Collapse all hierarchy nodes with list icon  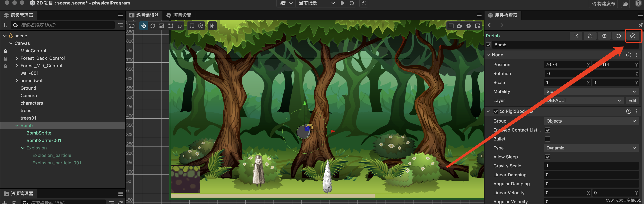(x=120, y=25)
